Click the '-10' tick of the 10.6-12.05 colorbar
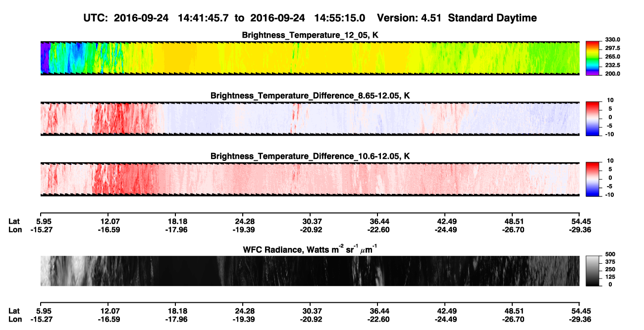Image resolution: width=644 pixels, height=330 pixels. (610, 194)
